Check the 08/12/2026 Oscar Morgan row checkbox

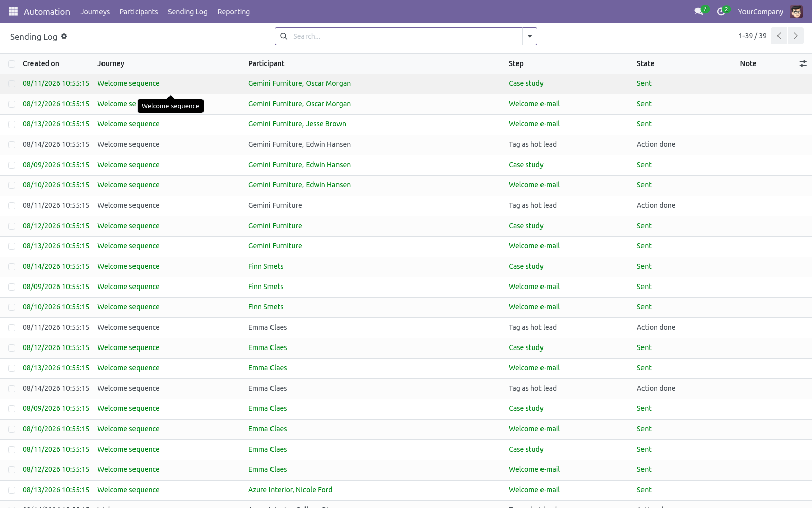coord(12,104)
